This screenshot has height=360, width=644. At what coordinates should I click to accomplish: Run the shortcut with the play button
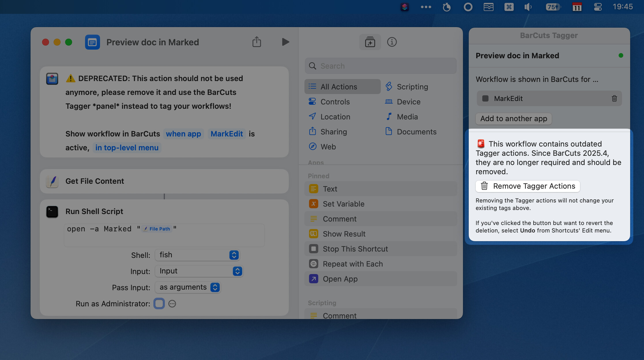coord(285,42)
